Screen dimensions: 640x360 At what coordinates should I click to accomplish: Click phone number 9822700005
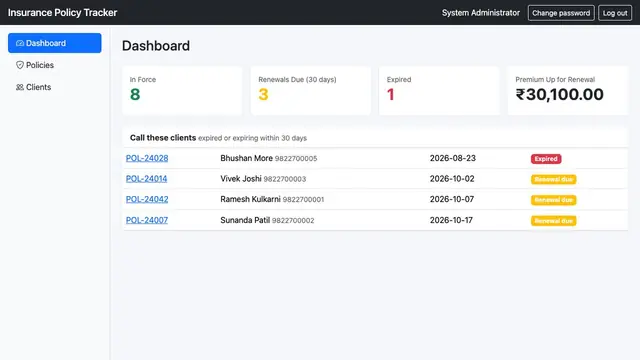tap(296, 158)
